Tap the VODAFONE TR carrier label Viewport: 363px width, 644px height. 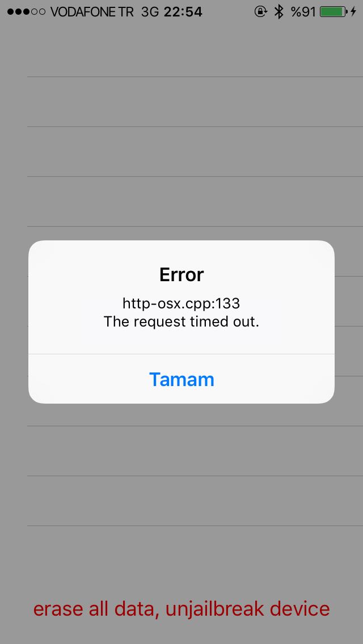[x=92, y=12]
